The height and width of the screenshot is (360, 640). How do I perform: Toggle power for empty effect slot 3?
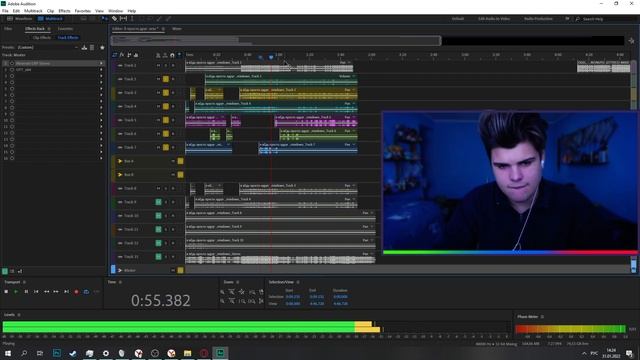pos(12,76)
